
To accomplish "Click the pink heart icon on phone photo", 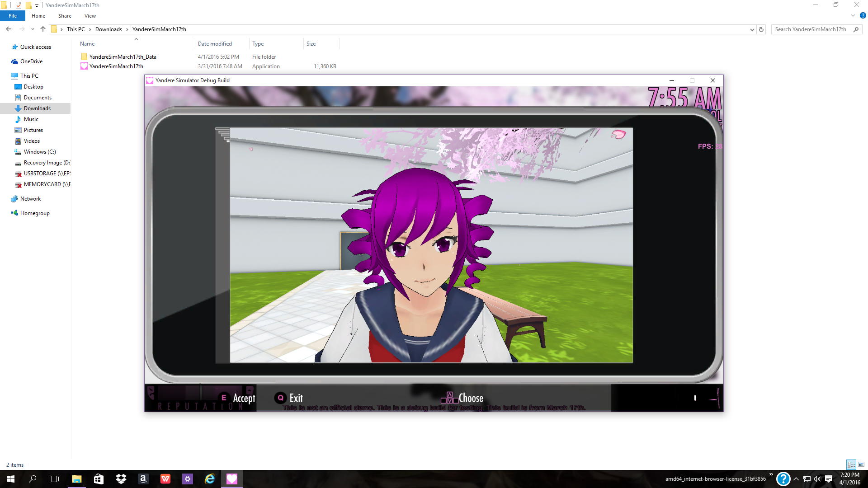I will coord(618,134).
